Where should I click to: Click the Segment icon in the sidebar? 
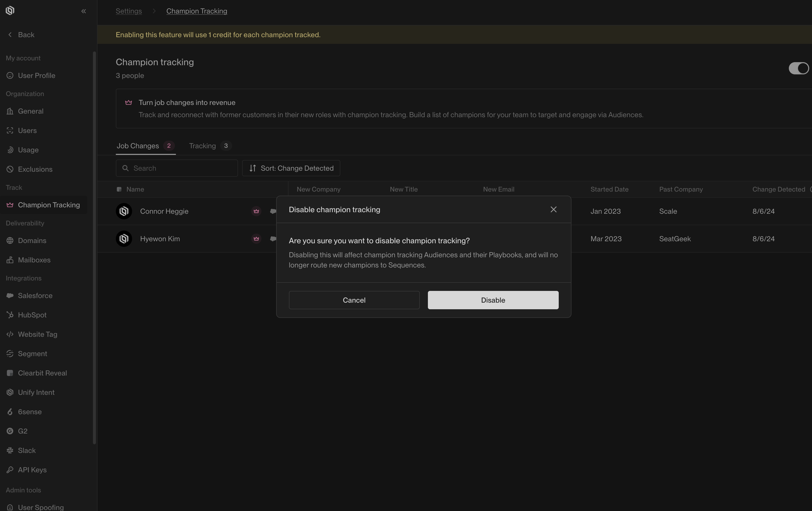pos(10,354)
